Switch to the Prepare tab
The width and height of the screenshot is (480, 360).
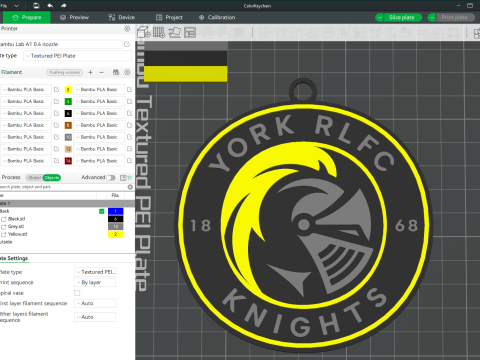(x=26, y=17)
